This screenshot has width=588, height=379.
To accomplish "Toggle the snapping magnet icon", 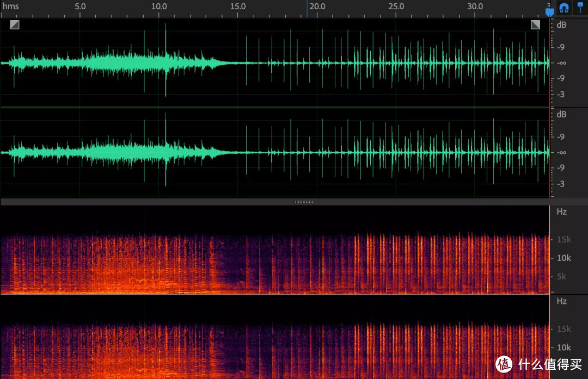I will pyautogui.click(x=564, y=8).
